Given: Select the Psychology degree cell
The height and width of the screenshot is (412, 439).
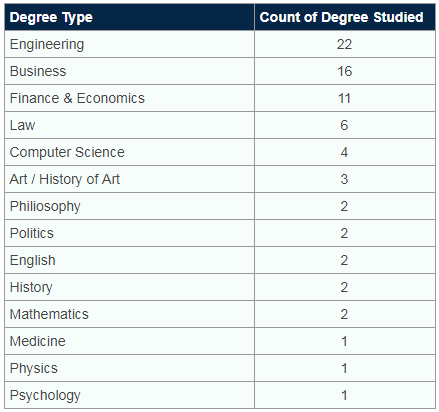Looking at the screenshot, I should [x=129, y=395].
